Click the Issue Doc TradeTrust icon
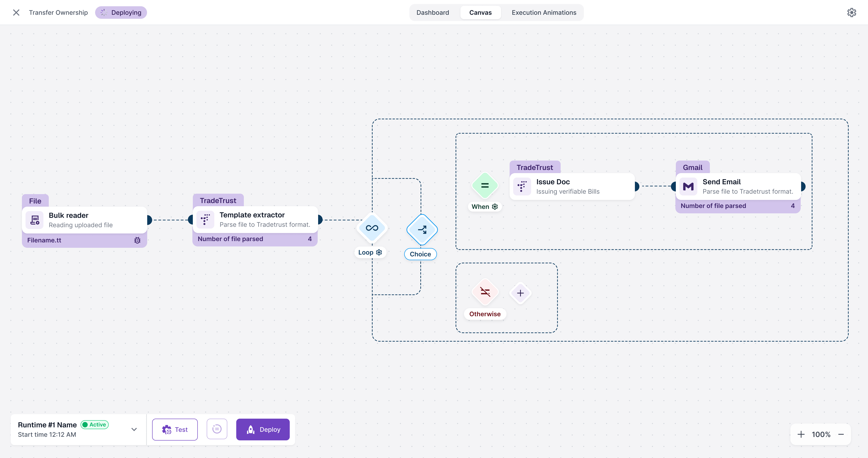Screen dimensions: 868x458 pyautogui.click(x=522, y=187)
